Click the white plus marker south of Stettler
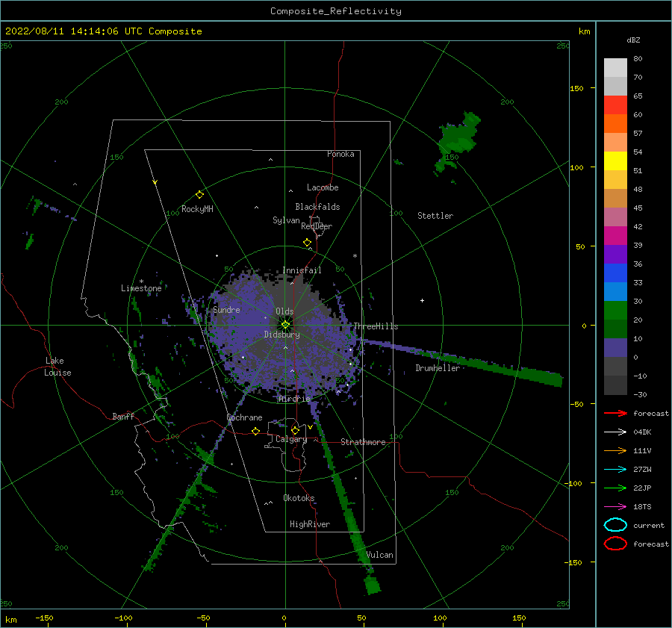This screenshot has height=628, width=672. click(422, 300)
